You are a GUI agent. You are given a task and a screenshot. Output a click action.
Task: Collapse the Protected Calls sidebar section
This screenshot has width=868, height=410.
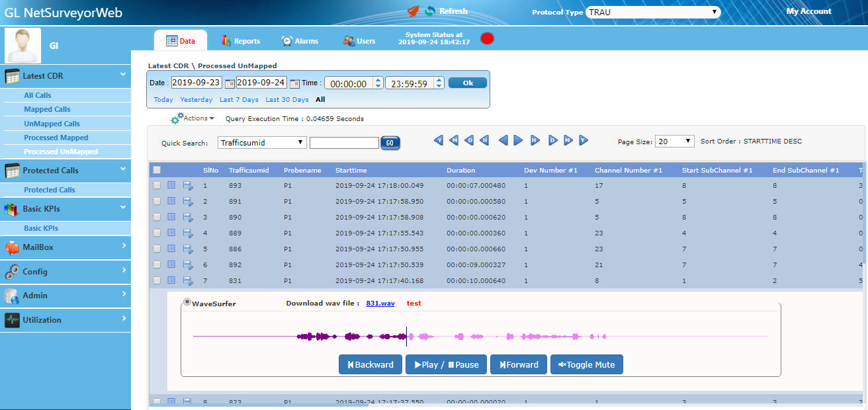tap(65, 171)
